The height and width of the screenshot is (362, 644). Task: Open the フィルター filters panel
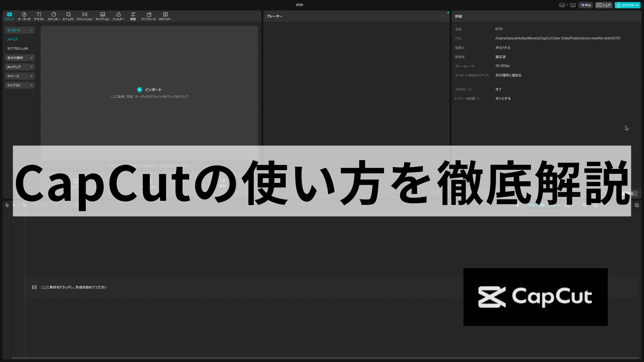pyautogui.click(x=118, y=16)
